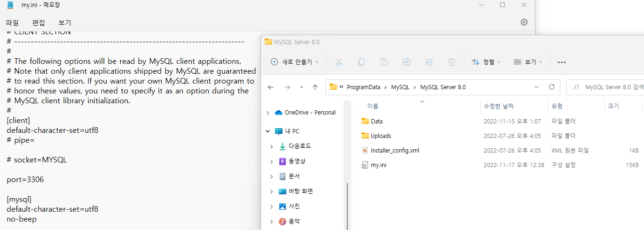
Task: Click the Paste clipboard icon in Explorer
Action: point(384,62)
